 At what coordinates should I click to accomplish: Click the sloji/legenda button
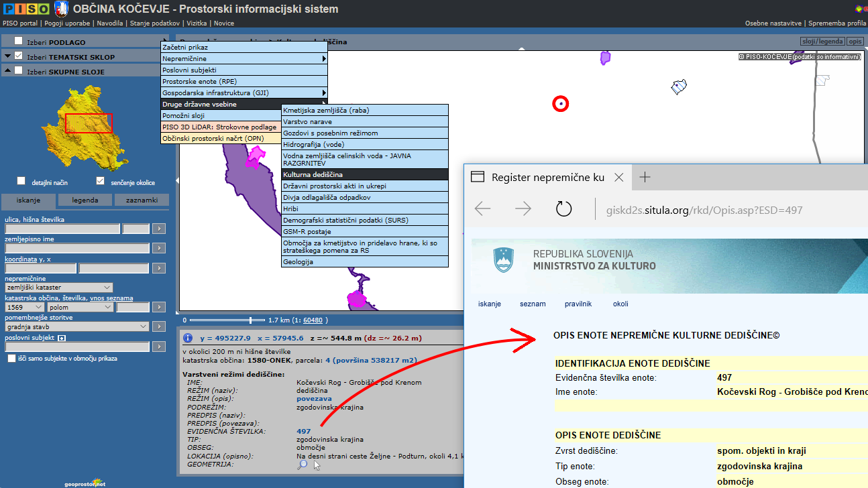click(822, 42)
